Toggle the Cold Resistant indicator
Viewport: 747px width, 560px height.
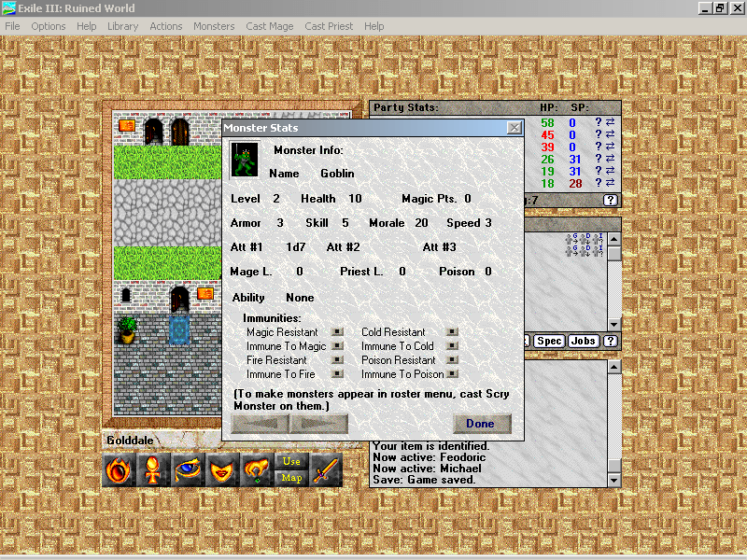[x=453, y=331]
